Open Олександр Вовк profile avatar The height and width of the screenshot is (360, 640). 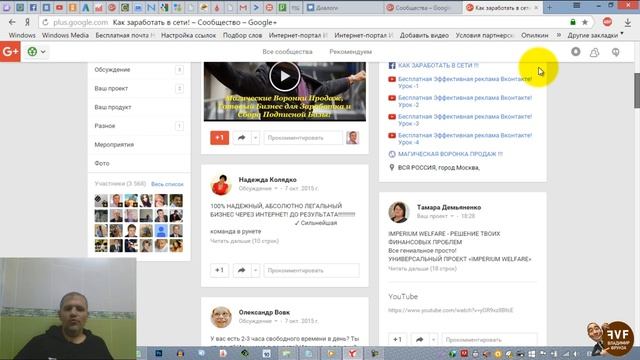pyautogui.click(x=221, y=317)
